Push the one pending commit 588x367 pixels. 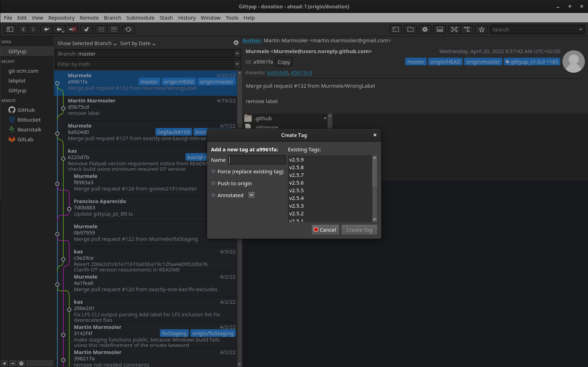click(x=72, y=29)
